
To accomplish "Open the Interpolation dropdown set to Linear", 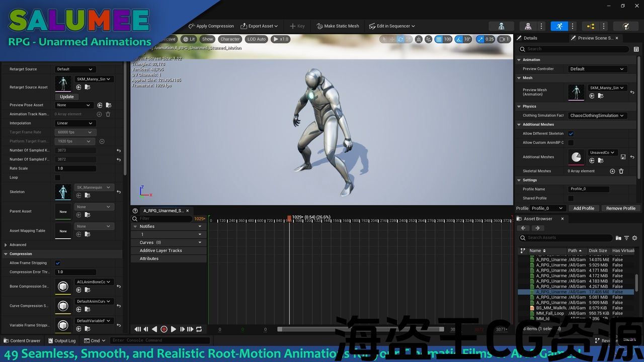I will tap(74, 123).
